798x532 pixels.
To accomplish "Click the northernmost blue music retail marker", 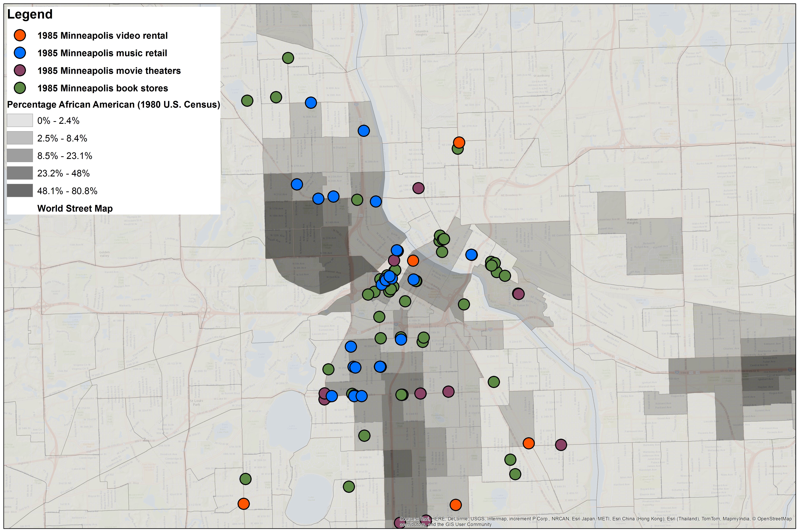I will pyautogui.click(x=311, y=102).
